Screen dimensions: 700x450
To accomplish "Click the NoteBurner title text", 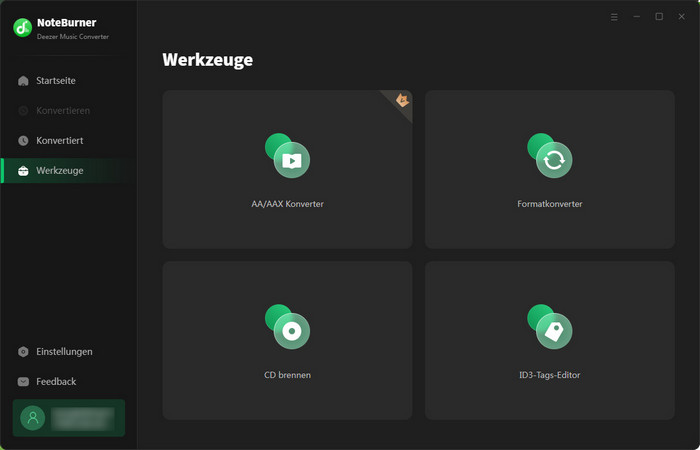I will point(67,23).
